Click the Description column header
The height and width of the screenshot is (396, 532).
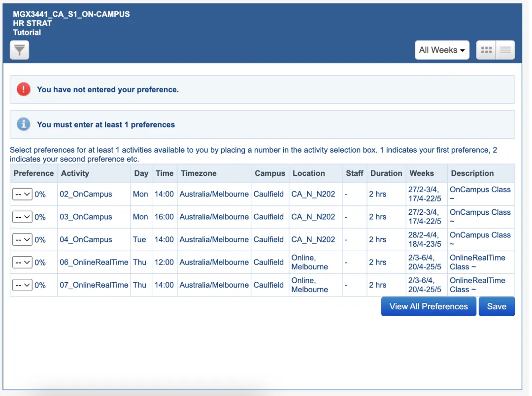[x=472, y=173]
